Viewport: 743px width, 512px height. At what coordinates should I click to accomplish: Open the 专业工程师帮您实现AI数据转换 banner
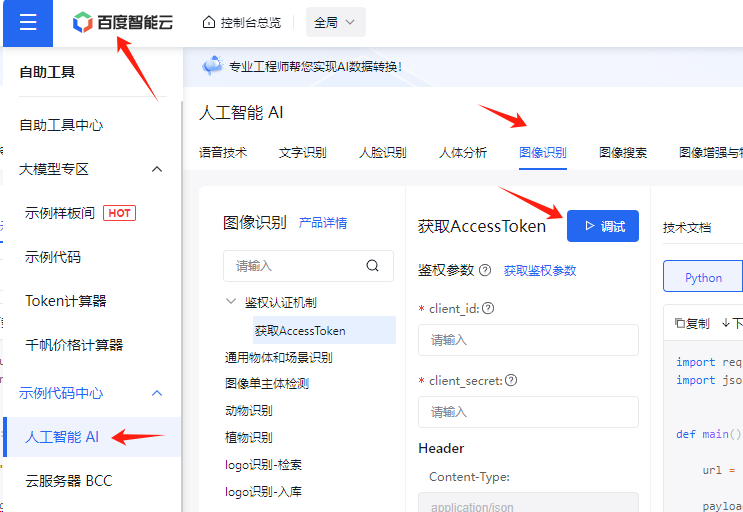click(316, 66)
